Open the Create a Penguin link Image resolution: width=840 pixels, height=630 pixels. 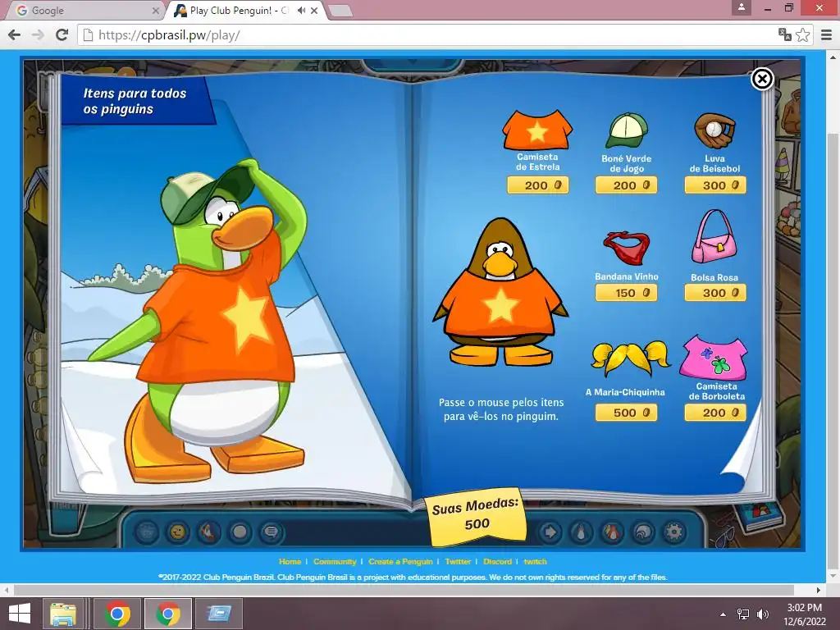[400, 561]
